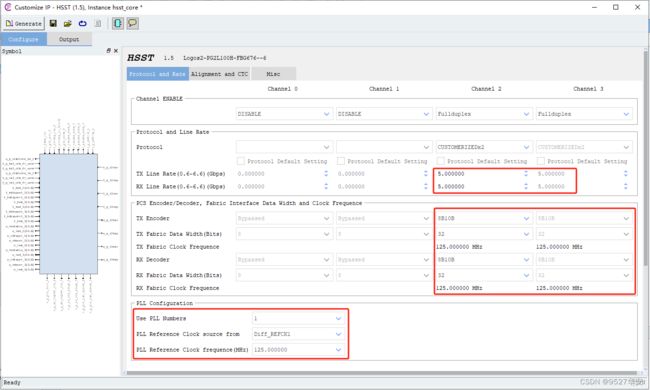Toggle the cyan symbol view icon
This screenshot has height=390, width=650.
coord(118,23)
